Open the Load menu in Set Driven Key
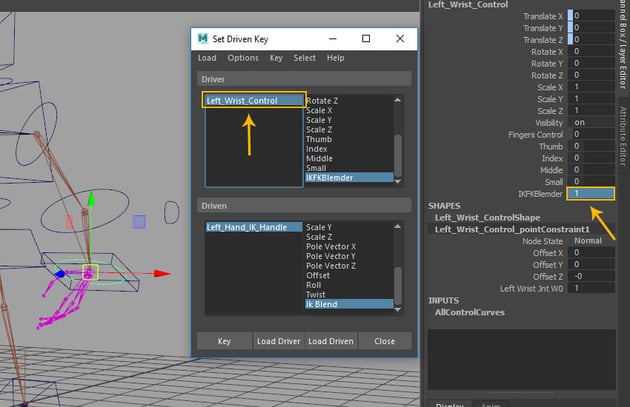 207,58
